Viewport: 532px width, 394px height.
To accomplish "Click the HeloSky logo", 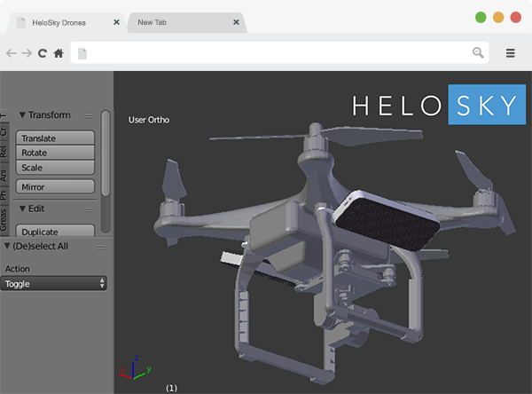I will tap(434, 105).
